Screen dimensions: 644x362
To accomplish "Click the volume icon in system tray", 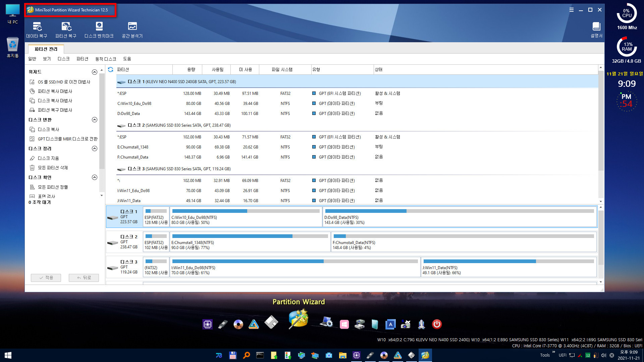I will pos(604,355).
